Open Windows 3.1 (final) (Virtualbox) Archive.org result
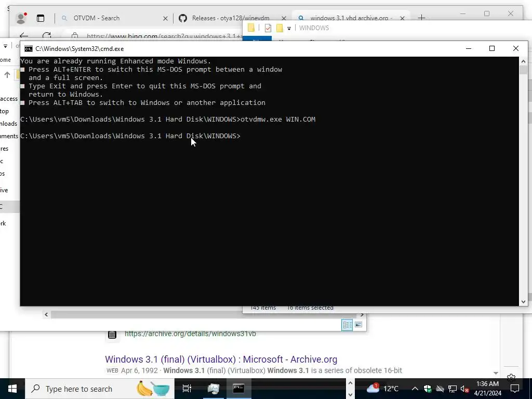This screenshot has width=532, height=399. 221,360
